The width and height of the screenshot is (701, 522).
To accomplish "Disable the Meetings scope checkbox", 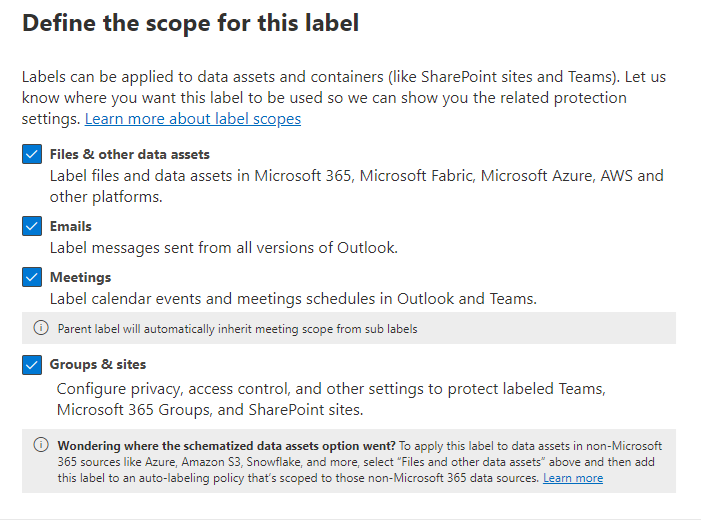I will pyautogui.click(x=31, y=278).
